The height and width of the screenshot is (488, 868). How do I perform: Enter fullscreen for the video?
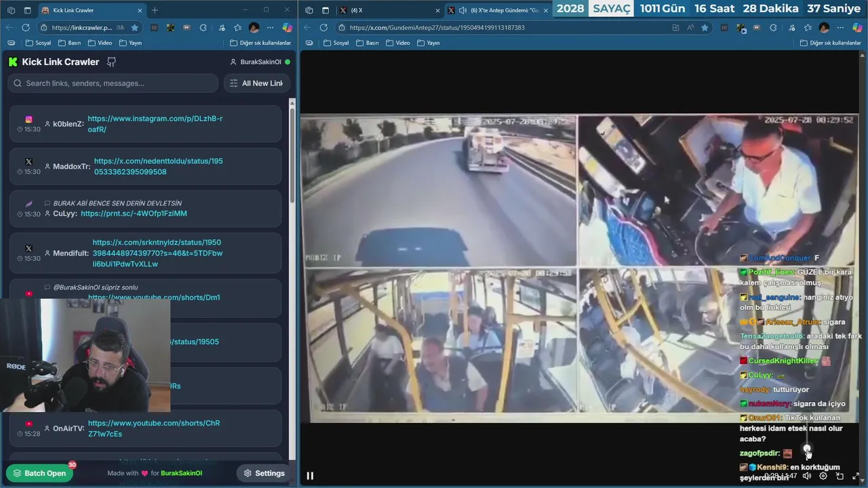856,476
